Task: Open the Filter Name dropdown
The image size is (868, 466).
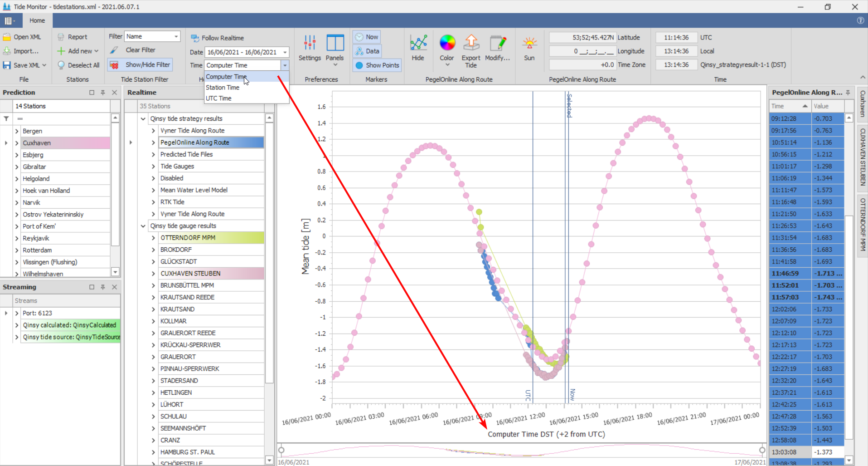Action: [176, 36]
